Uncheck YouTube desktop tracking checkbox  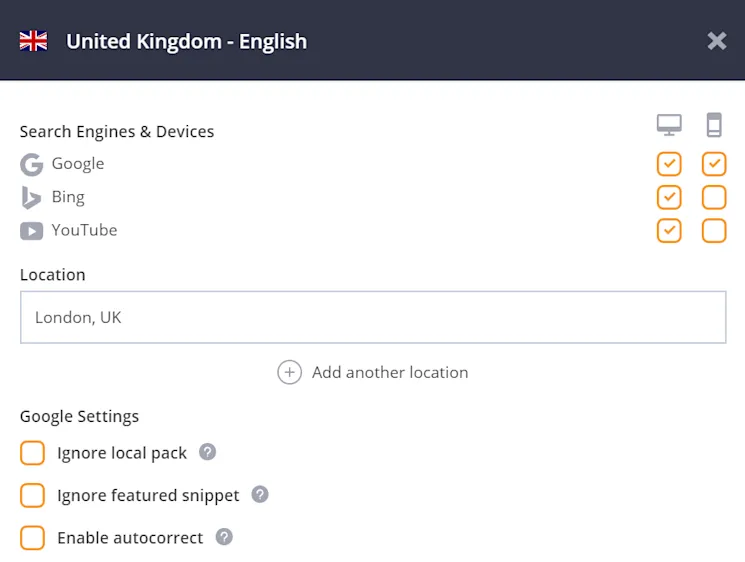point(669,231)
